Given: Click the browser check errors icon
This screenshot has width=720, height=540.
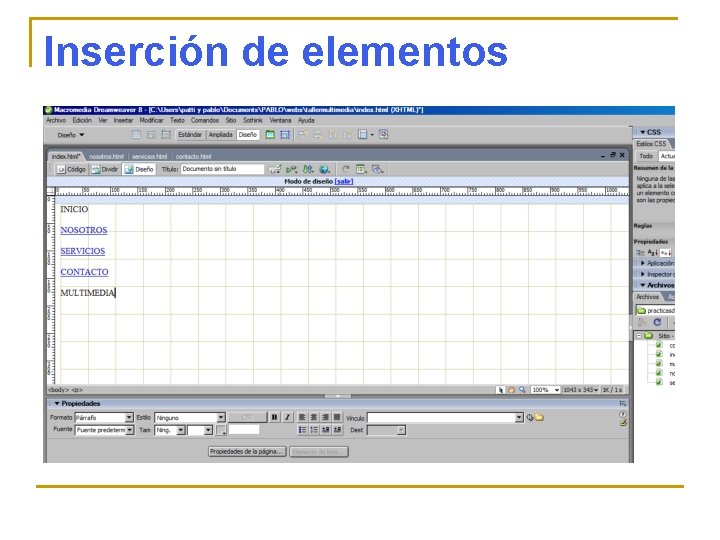Looking at the screenshot, I should point(275,169).
